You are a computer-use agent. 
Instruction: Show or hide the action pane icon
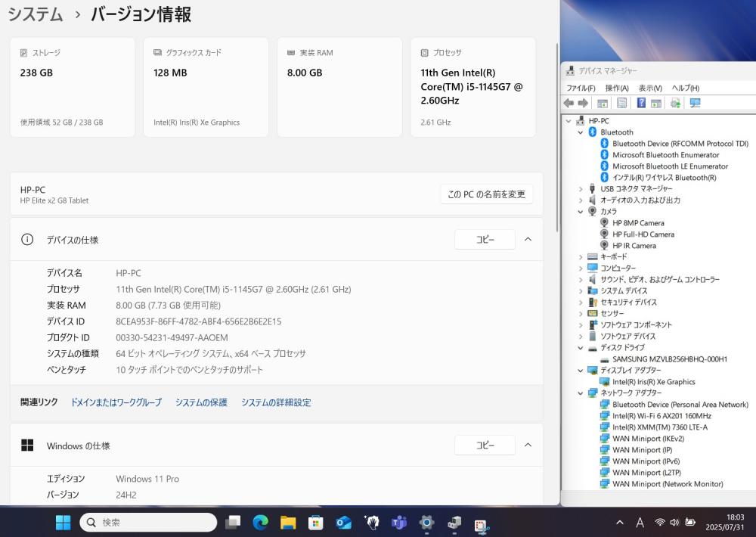tap(656, 103)
